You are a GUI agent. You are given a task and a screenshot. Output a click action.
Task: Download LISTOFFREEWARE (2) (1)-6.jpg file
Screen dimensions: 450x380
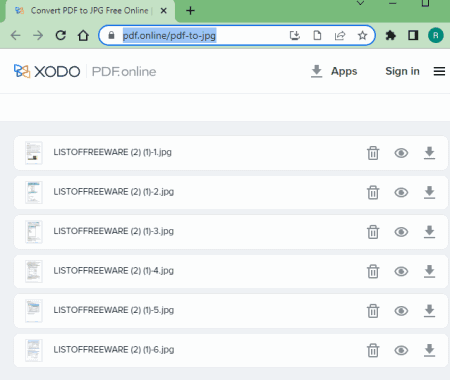click(x=429, y=350)
